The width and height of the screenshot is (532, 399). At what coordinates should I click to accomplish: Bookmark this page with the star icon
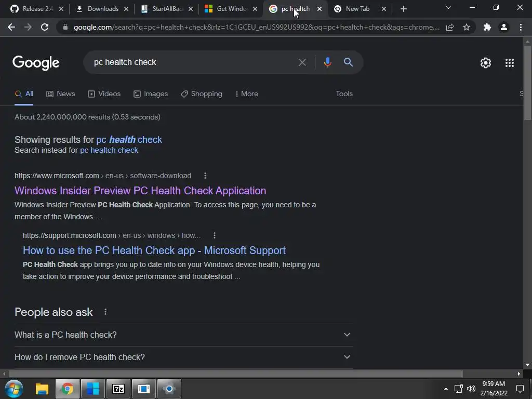pos(467,27)
